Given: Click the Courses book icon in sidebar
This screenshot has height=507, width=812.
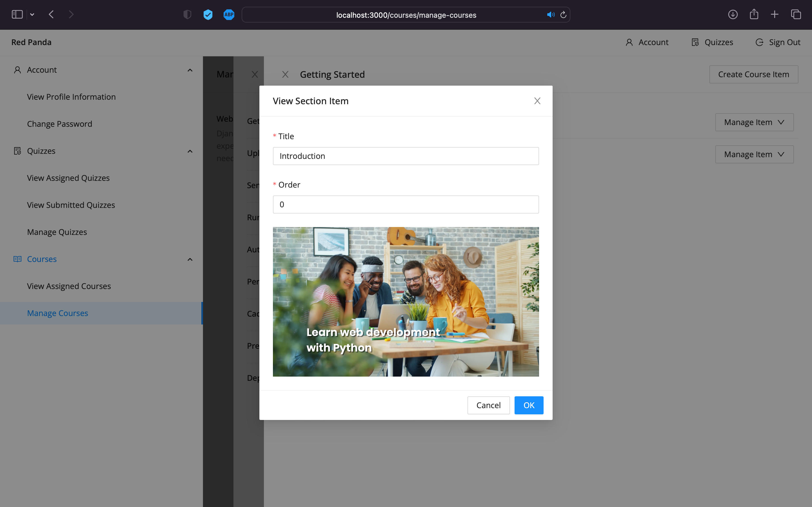Looking at the screenshot, I should [17, 259].
